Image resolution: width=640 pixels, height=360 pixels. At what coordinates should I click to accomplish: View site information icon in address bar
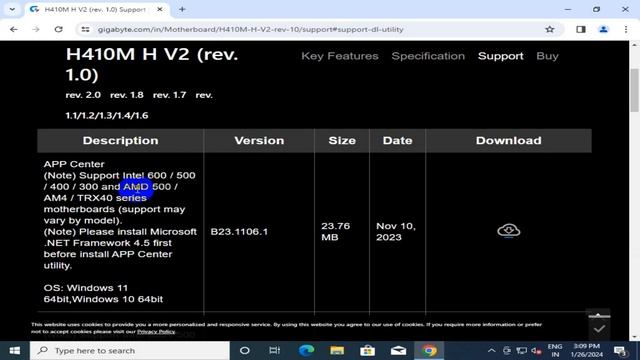pyautogui.click(x=85, y=29)
